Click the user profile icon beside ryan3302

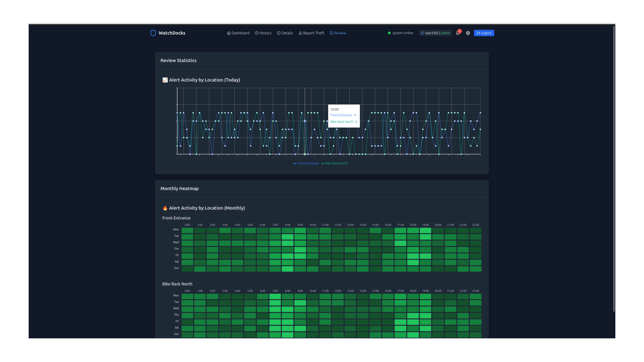[x=422, y=33]
